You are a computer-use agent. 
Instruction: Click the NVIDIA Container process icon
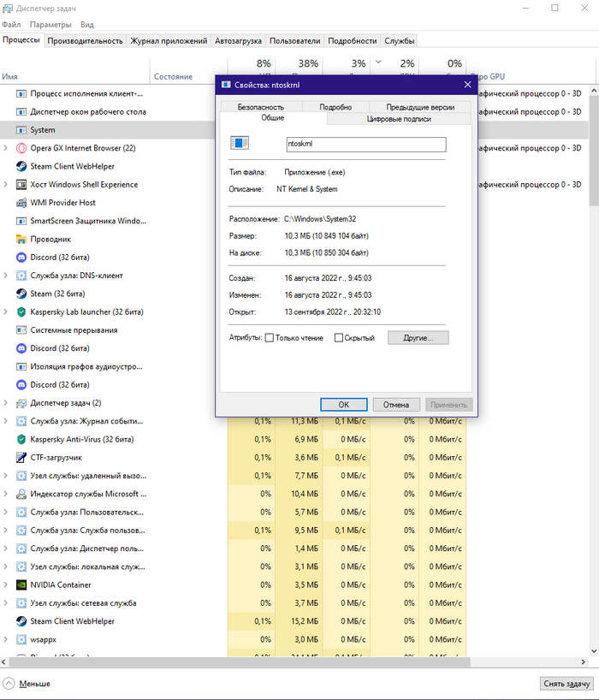click(21, 585)
